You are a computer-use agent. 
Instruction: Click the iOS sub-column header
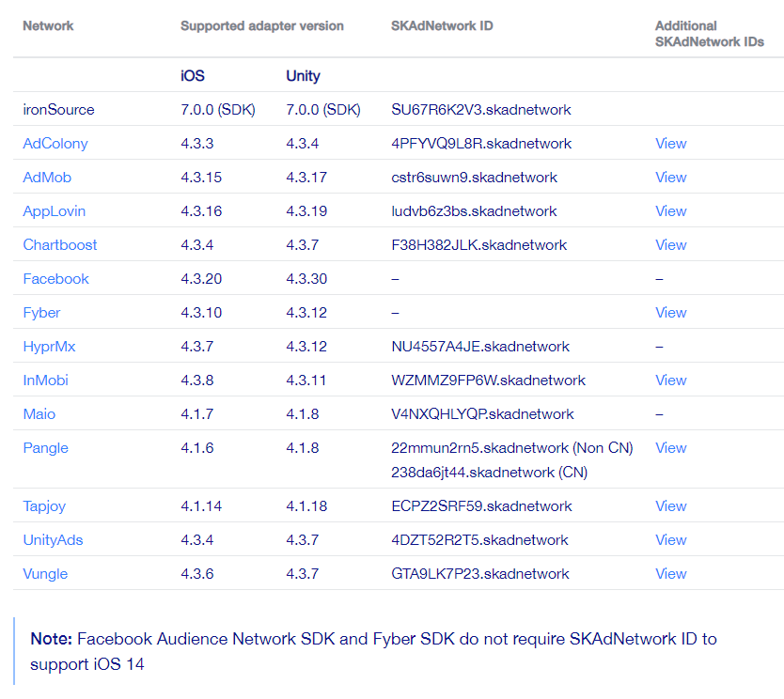193,76
